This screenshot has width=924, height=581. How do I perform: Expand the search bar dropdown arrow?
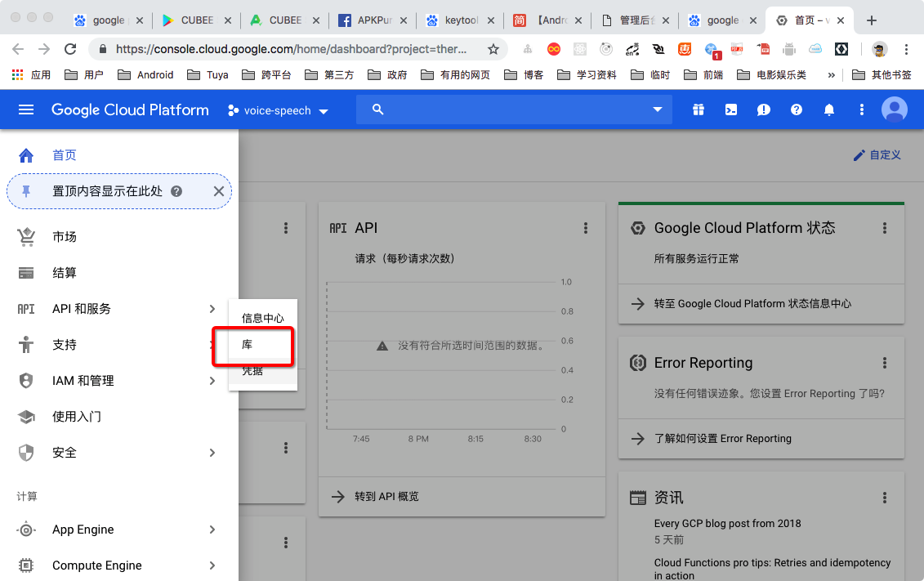657,109
